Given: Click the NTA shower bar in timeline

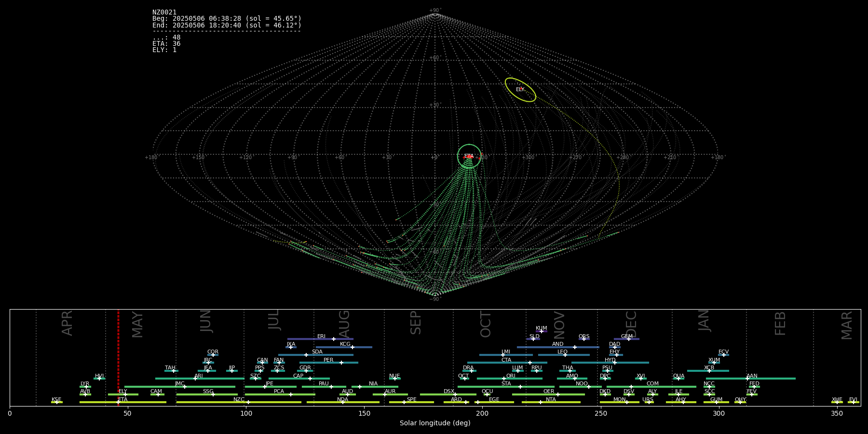Looking at the screenshot, I should click(551, 402).
